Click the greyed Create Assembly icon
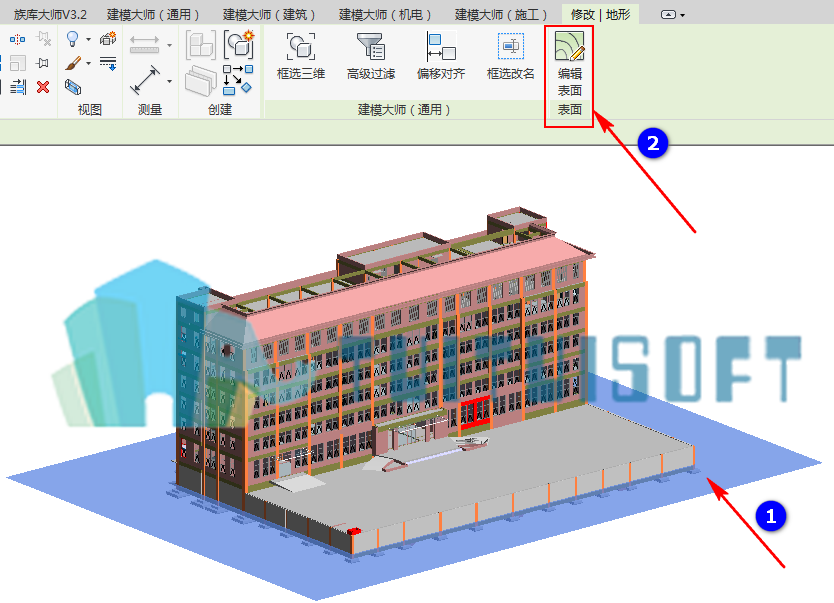The width and height of the screenshot is (834, 603). 201,45
